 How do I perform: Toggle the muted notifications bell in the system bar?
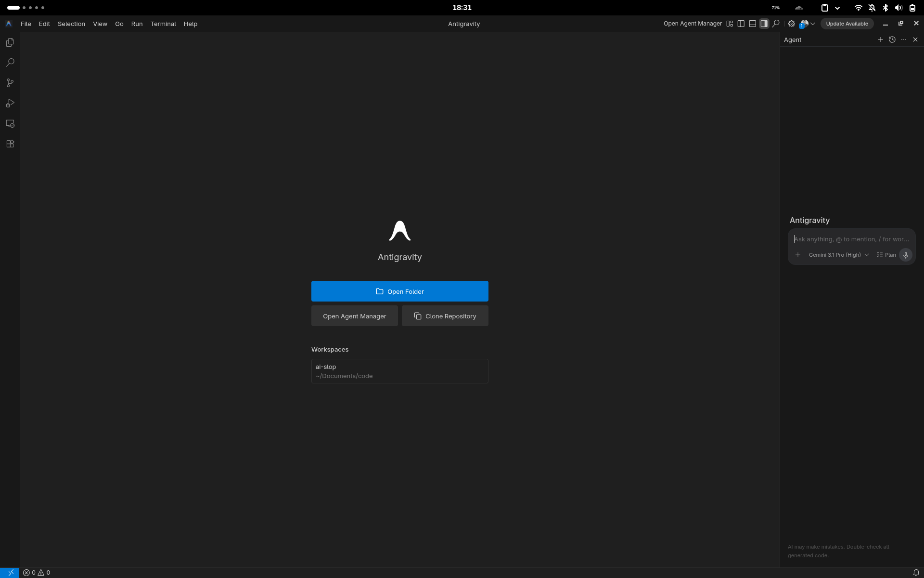coord(872,8)
